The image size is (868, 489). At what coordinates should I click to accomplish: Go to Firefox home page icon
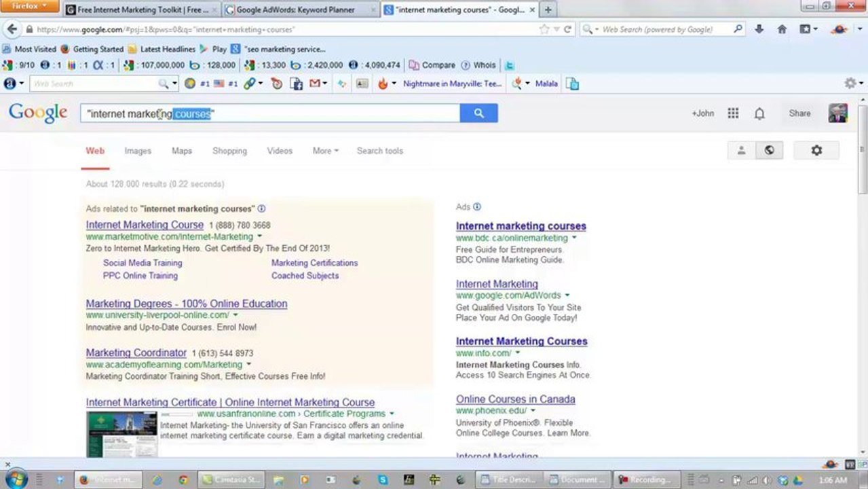782,29
